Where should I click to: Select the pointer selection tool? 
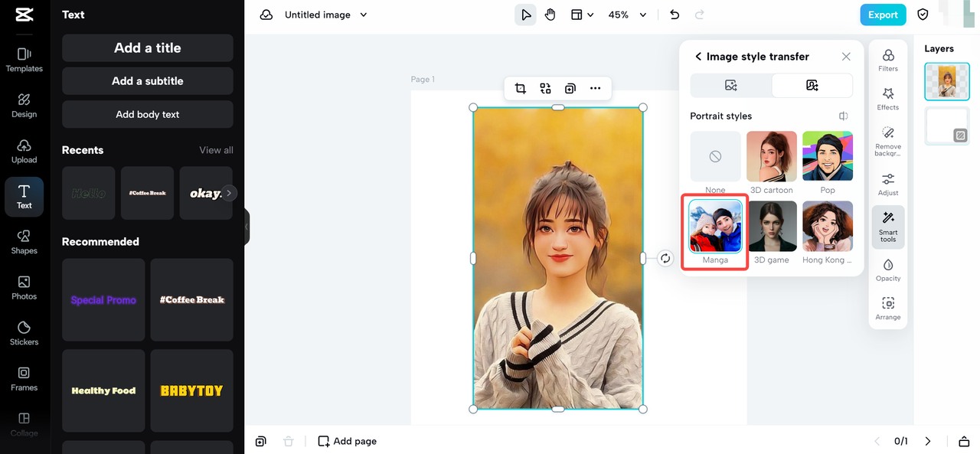pyautogui.click(x=525, y=15)
